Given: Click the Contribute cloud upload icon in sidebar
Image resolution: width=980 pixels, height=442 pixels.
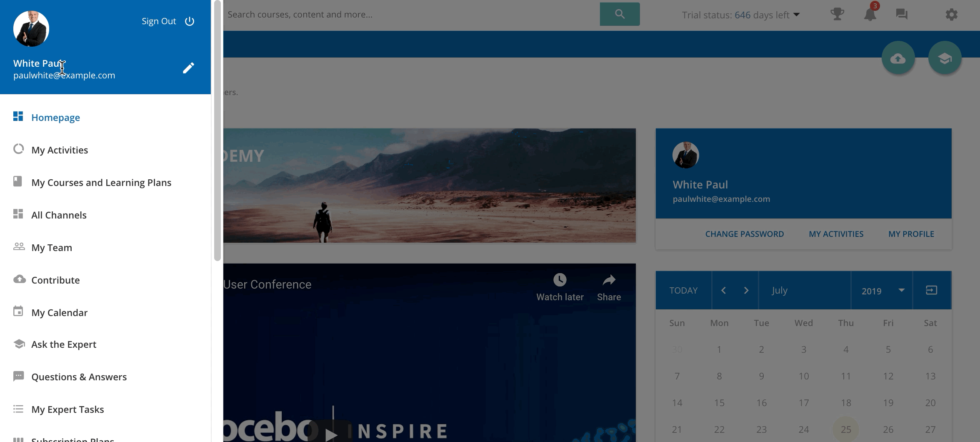Looking at the screenshot, I should 19,279.
